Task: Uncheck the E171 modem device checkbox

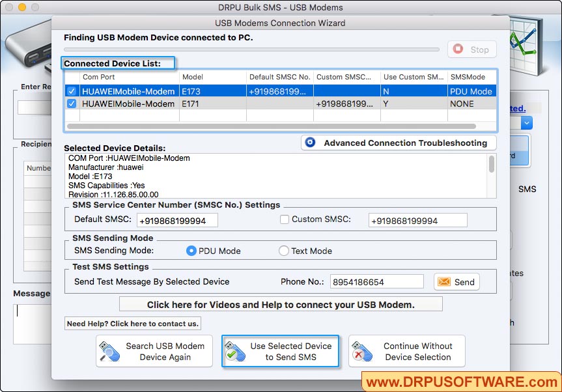Action: (x=72, y=104)
